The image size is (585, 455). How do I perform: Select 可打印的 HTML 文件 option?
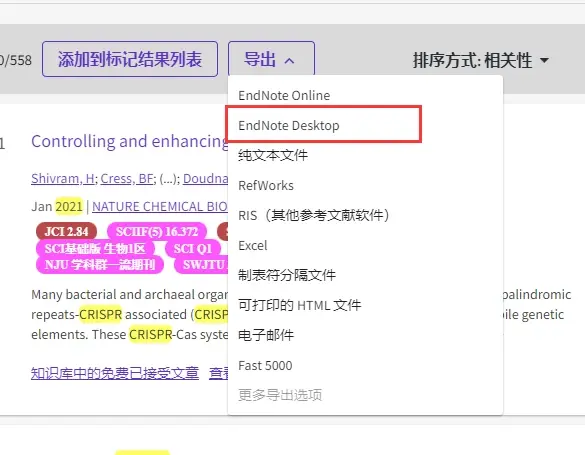point(300,305)
